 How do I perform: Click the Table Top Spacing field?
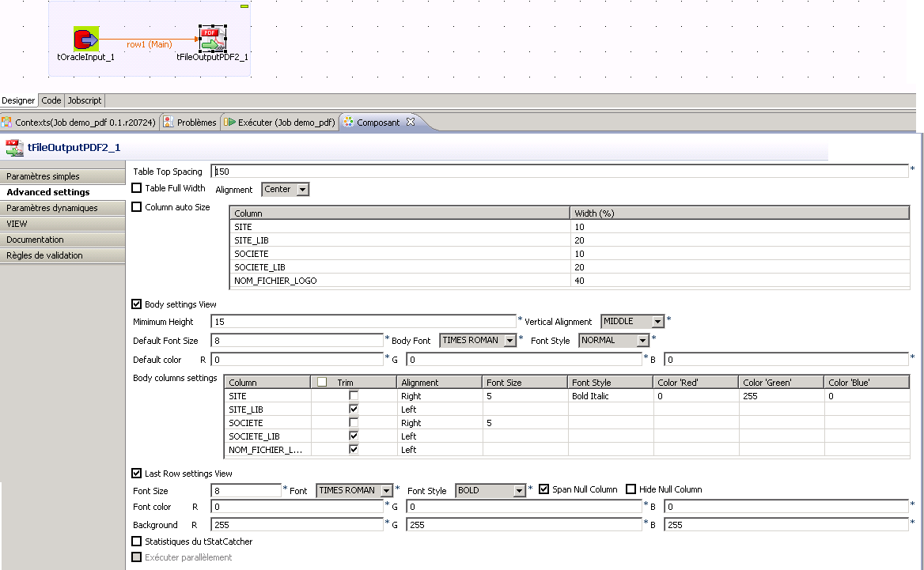click(x=559, y=172)
